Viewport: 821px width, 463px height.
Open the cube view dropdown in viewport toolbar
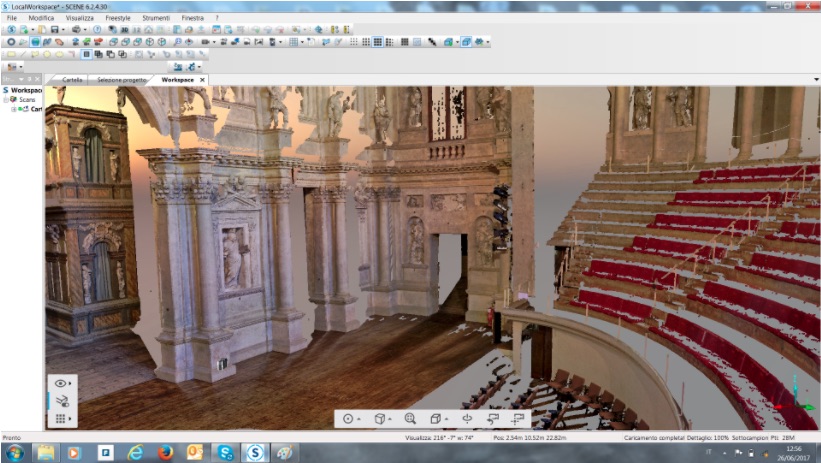(380, 419)
